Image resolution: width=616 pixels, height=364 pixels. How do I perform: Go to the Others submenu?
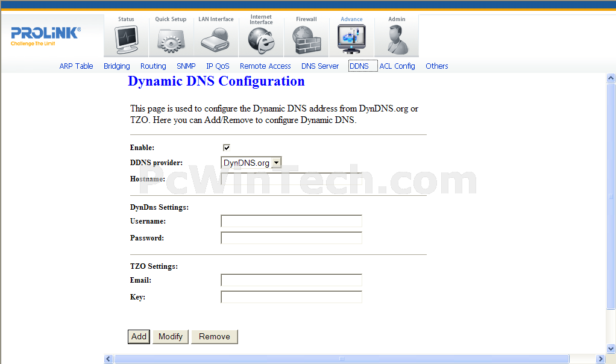437,66
